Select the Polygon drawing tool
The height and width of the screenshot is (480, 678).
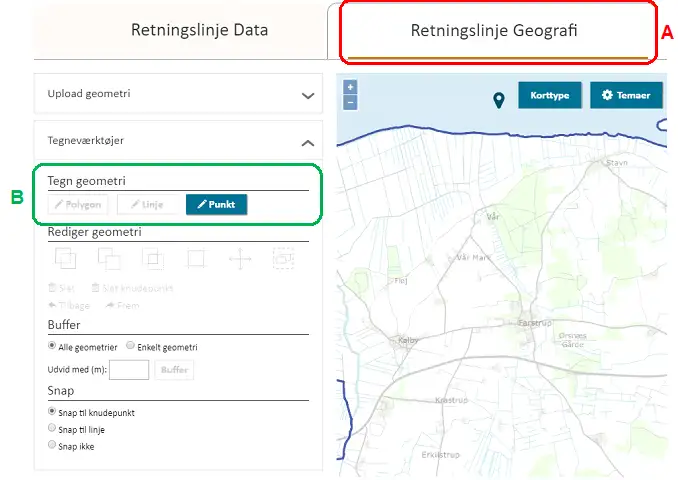click(78, 205)
